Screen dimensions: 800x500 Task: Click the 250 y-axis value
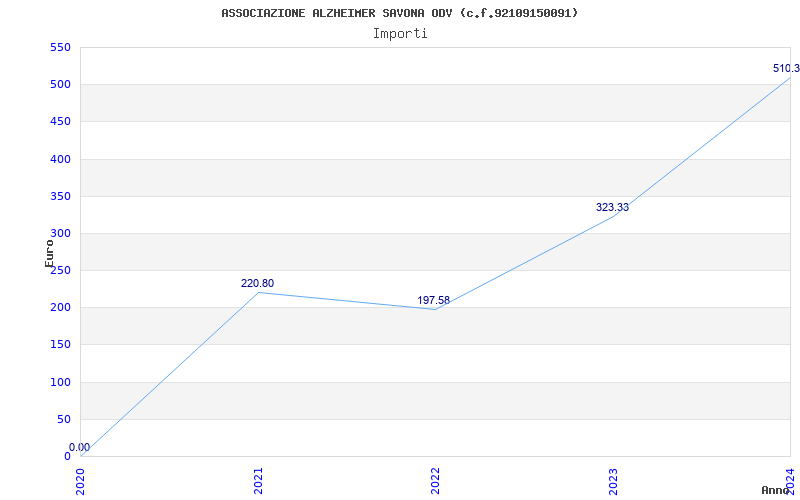pyautogui.click(x=60, y=270)
